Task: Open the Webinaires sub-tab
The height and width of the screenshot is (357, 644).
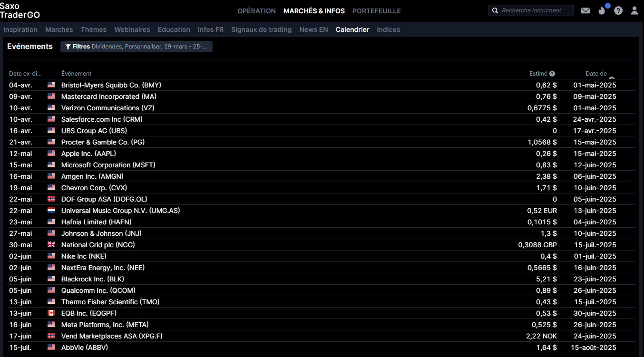Action: pyautogui.click(x=132, y=29)
